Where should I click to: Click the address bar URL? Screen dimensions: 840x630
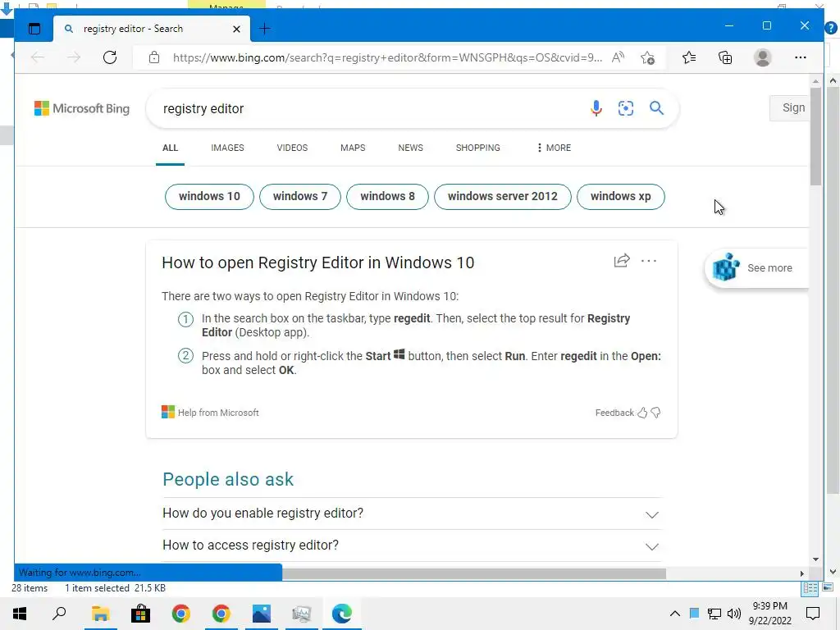(387, 57)
